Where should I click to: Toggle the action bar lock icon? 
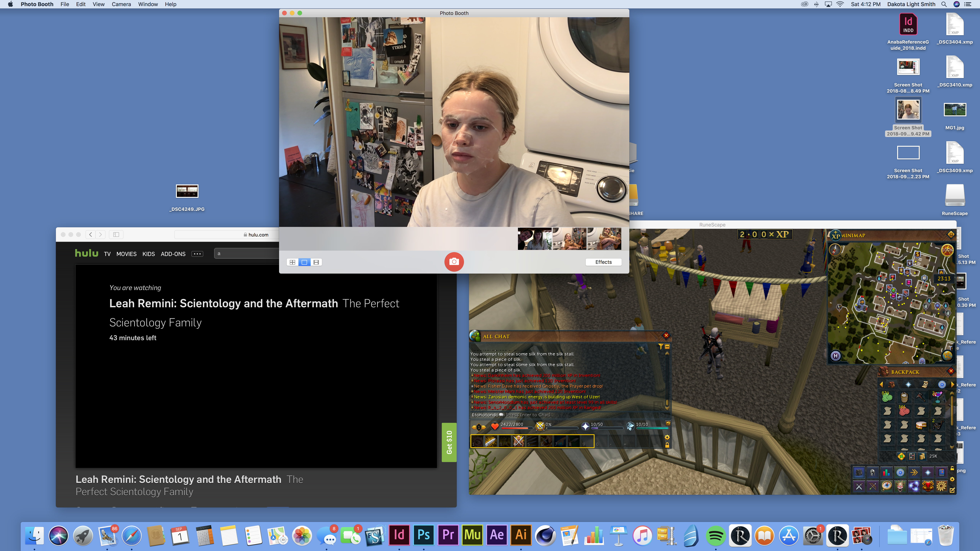click(x=667, y=445)
